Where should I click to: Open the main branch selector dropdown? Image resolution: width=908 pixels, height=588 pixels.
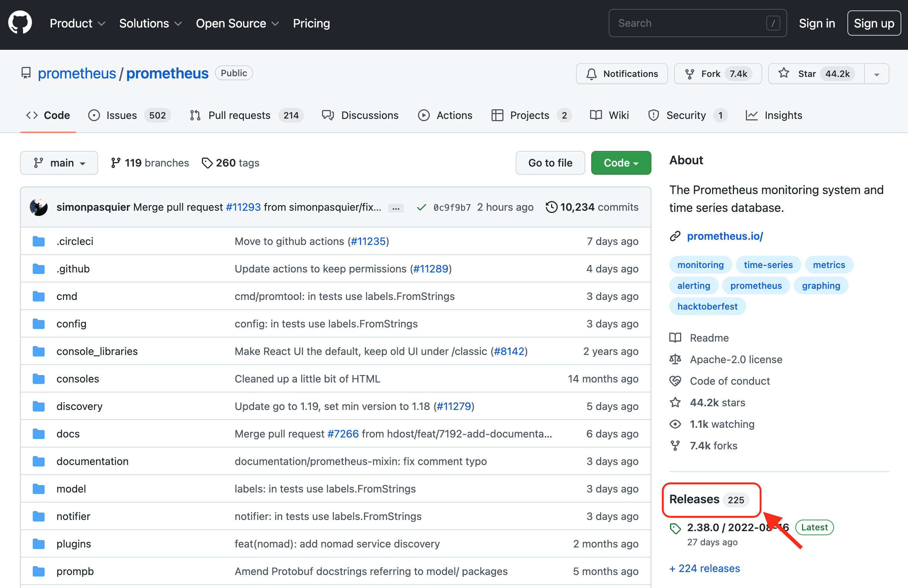(x=59, y=163)
